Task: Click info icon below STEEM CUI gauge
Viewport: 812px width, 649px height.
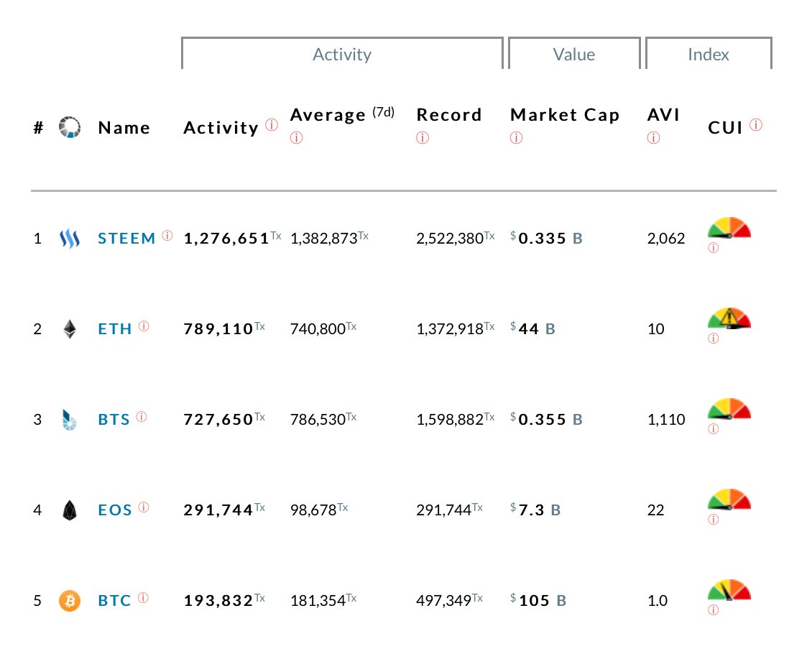Action: point(714,248)
